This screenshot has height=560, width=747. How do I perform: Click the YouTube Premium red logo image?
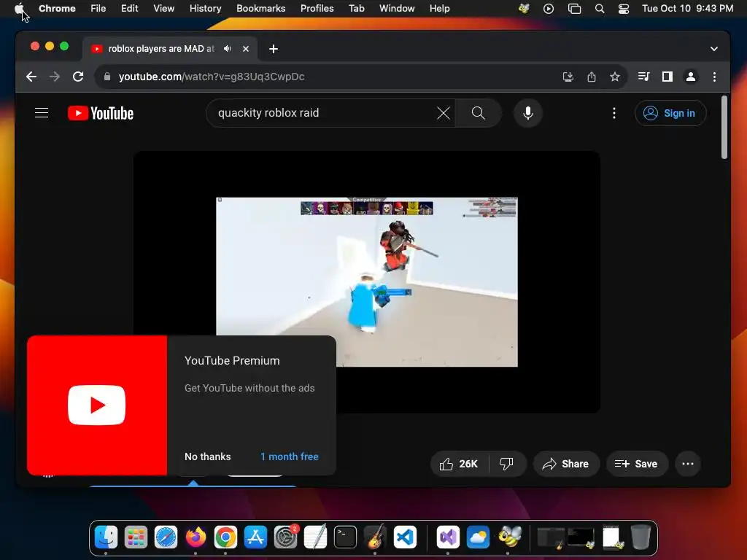97,405
